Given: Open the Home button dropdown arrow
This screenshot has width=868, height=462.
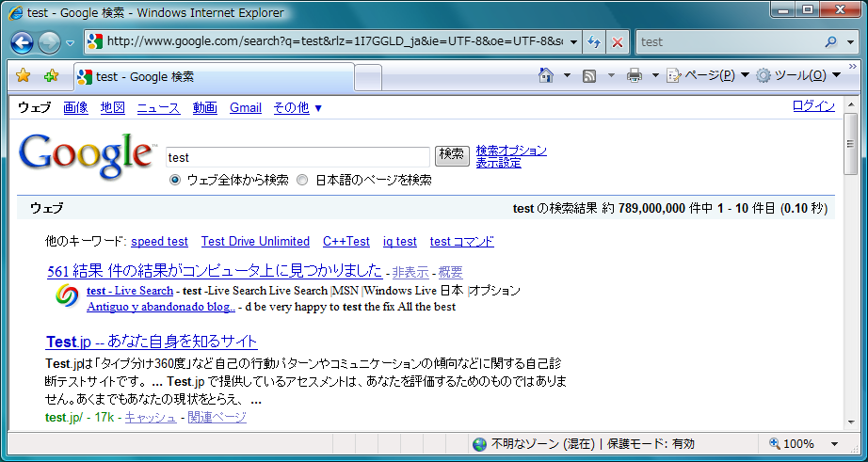Looking at the screenshot, I should (x=567, y=75).
